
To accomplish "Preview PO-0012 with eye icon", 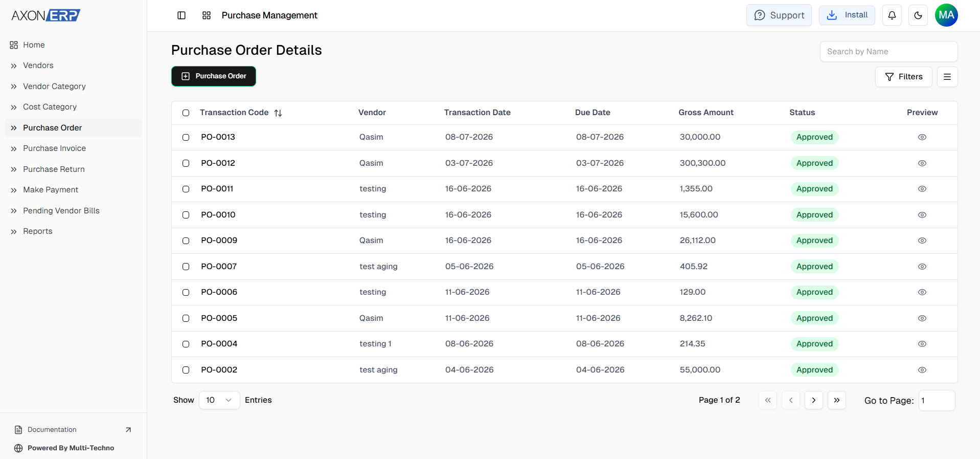I will click(922, 163).
